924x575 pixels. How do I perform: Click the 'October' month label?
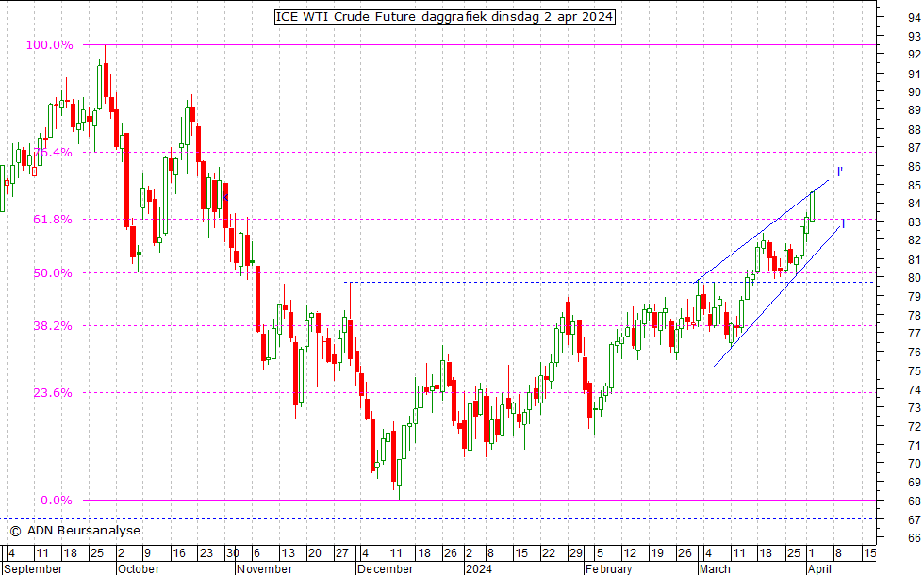139,569
